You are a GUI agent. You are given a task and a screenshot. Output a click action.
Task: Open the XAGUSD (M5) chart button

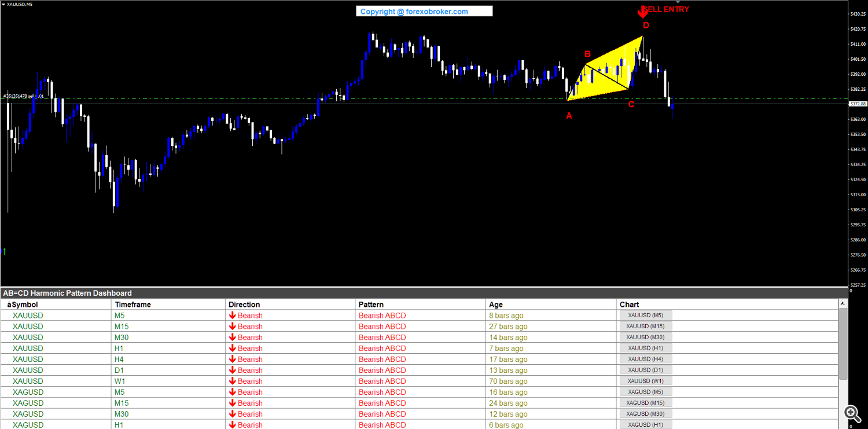click(x=646, y=392)
